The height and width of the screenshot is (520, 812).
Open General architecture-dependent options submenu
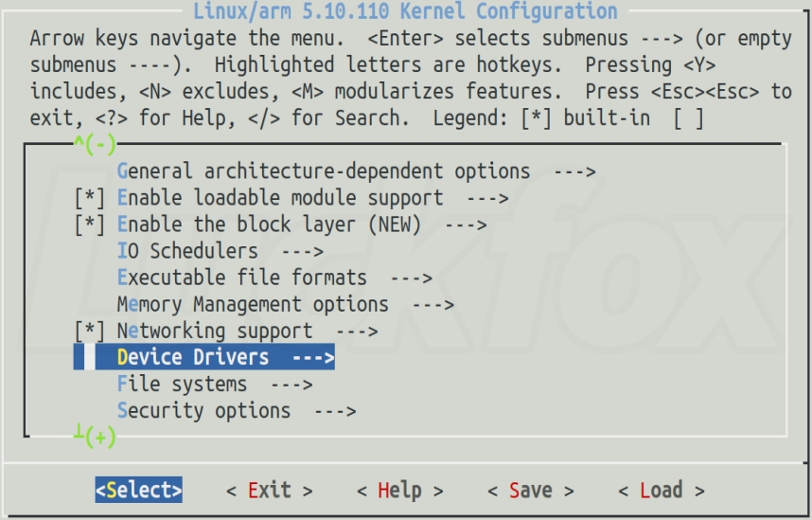point(356,171)
